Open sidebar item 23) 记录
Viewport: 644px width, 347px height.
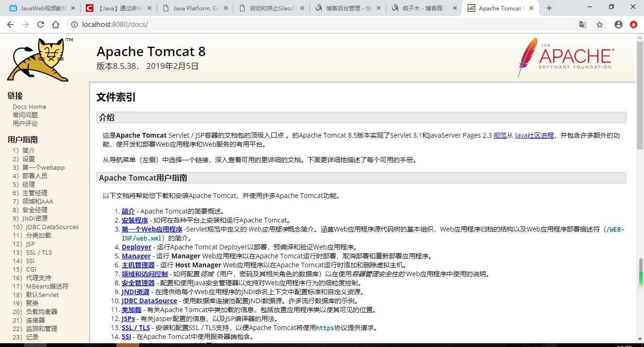25,337
